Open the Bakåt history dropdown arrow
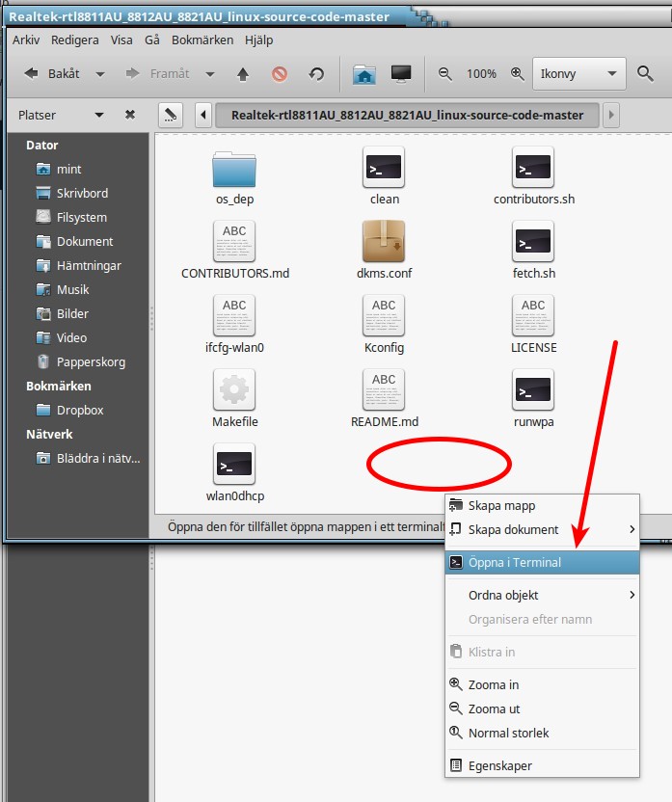 (100, 74)
